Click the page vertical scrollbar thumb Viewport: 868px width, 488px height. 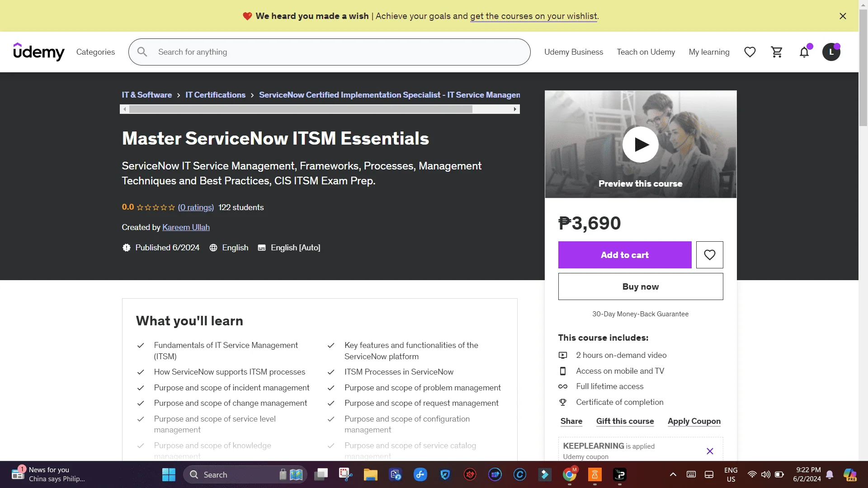click(863, 68)
